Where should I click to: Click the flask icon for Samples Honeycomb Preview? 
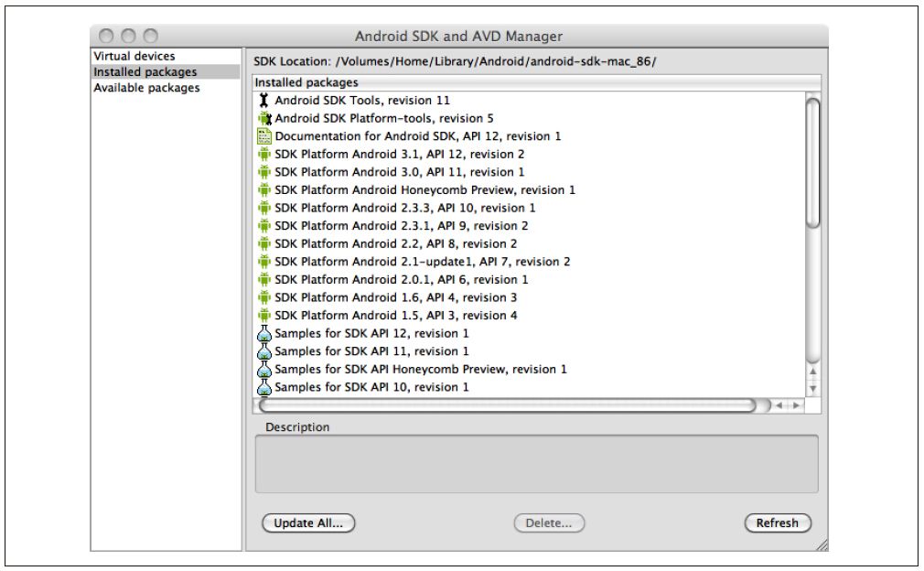(264, 370)
